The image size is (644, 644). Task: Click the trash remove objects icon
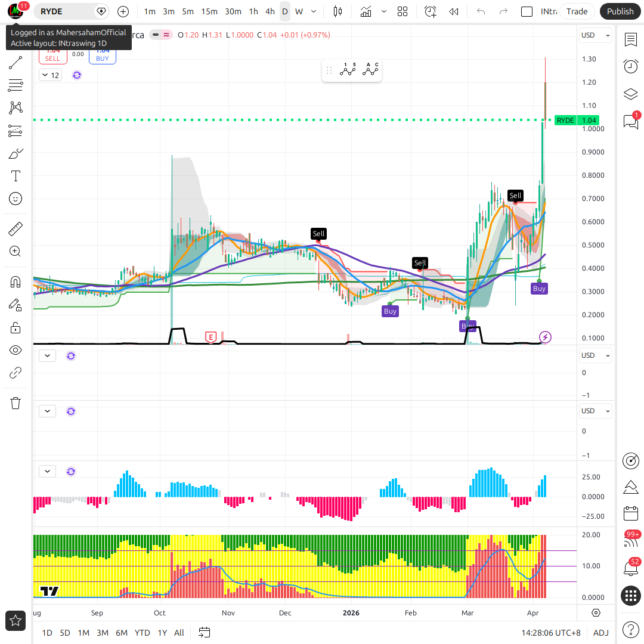[x=16, y=403]
